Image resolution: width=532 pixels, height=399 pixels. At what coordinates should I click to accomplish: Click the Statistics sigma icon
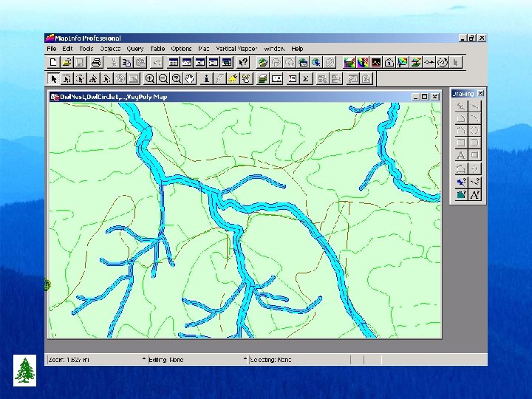coord(305,79)
